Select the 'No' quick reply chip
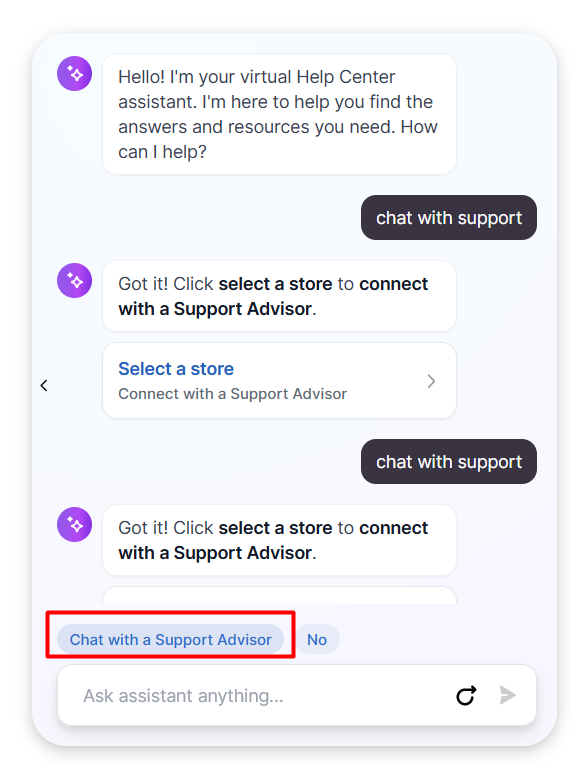Screen dimensions: 570x764 click(317, 639)
